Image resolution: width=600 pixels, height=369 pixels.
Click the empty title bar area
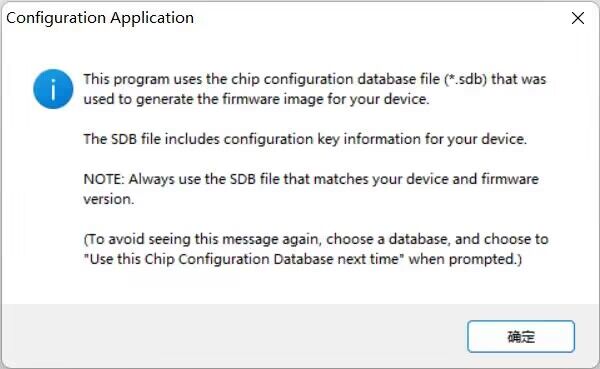point(379,18)
